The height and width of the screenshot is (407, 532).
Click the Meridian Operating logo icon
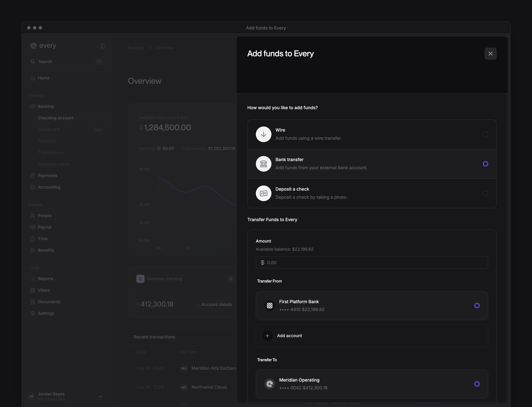point(270,384)
